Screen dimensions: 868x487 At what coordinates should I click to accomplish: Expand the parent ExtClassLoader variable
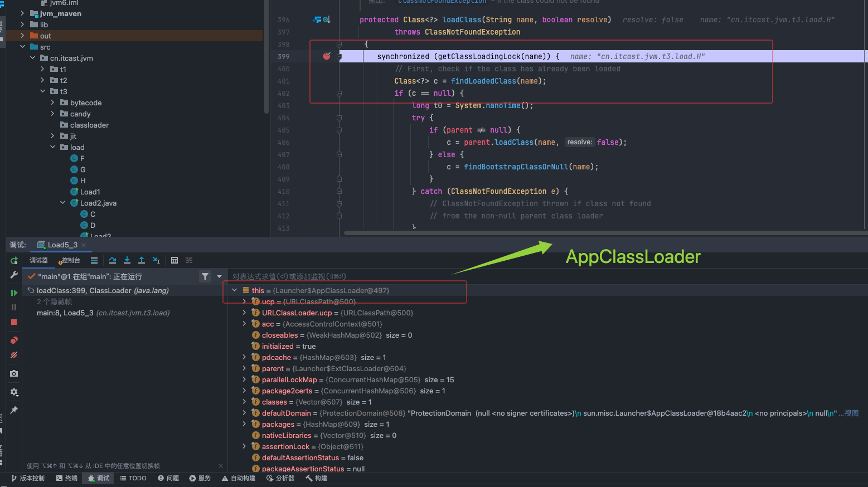tap(244, 368)
